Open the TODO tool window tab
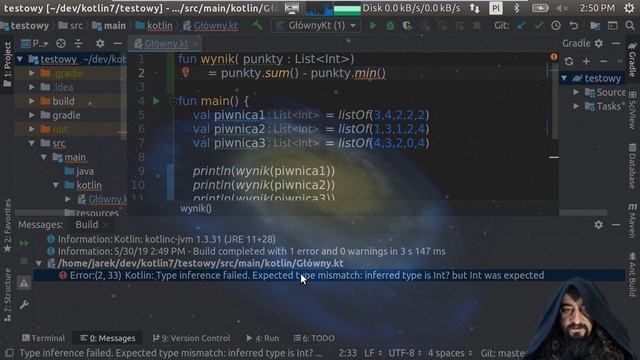The image size is (640, 360). (314, 338)
